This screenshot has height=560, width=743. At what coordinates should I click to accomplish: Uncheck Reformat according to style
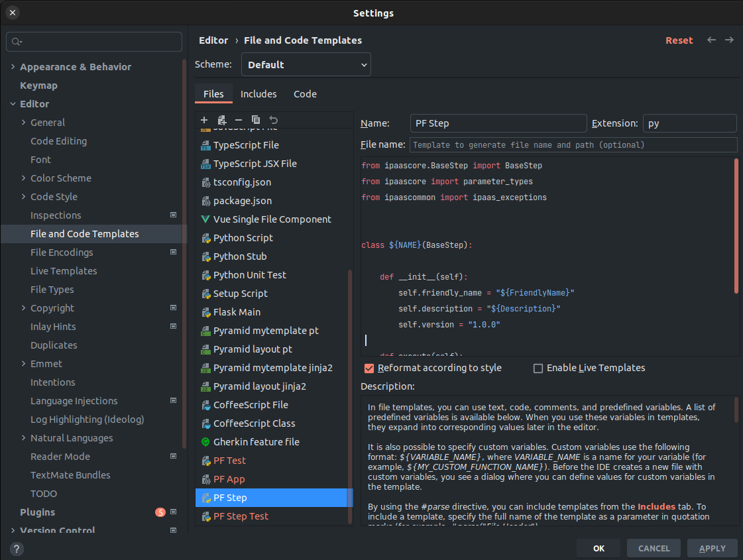pyautogui.click(x=369, y=368)
